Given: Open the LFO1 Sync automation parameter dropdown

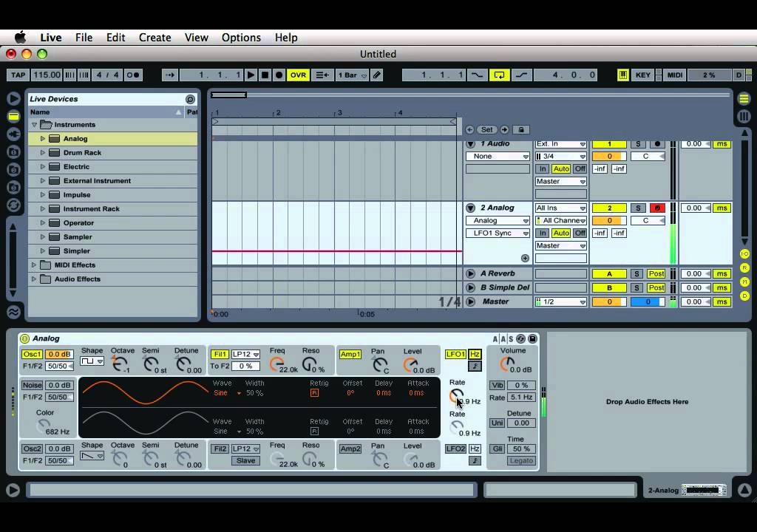Looking at the screenshot, I should tap(498, 233).
